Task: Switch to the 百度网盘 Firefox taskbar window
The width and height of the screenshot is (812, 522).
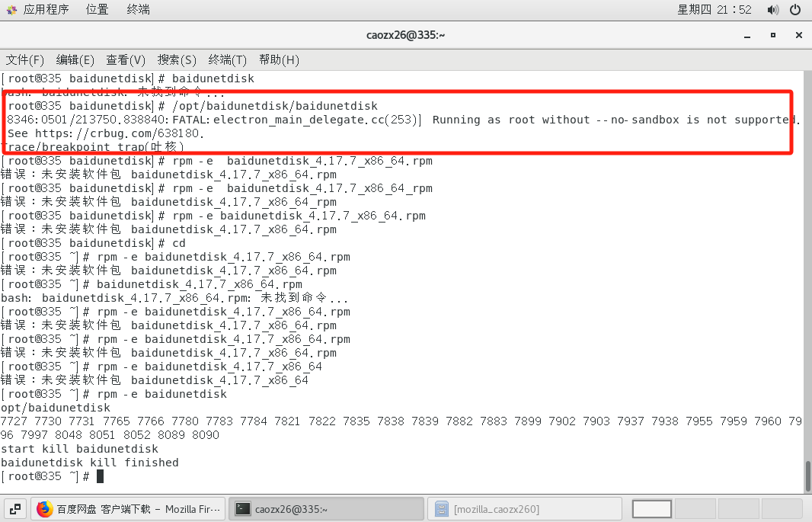Action: pyautogui.click(x=128, y=509)
